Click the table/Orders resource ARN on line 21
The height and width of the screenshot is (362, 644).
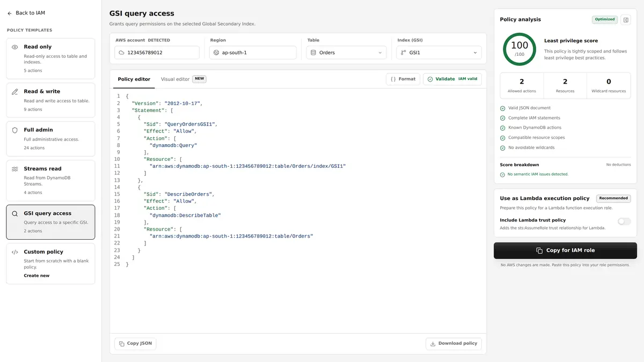(231, 236)
